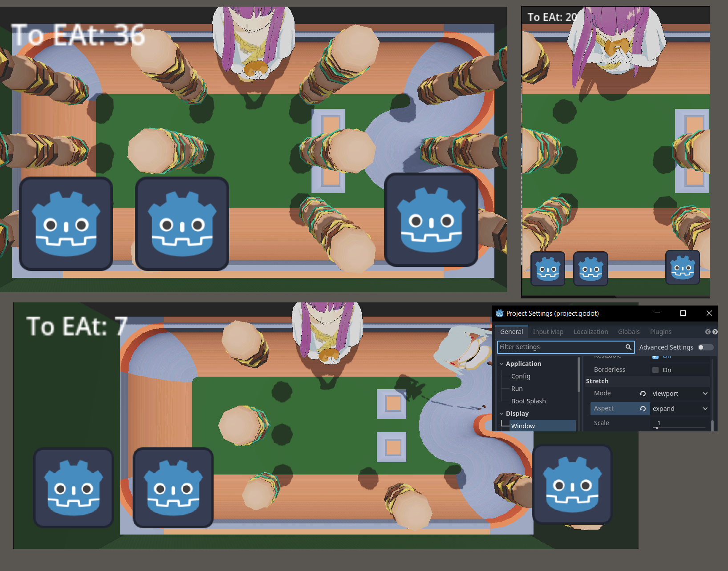Click the properties list scrollbar
728x571 pixels.
click(712, 425)
